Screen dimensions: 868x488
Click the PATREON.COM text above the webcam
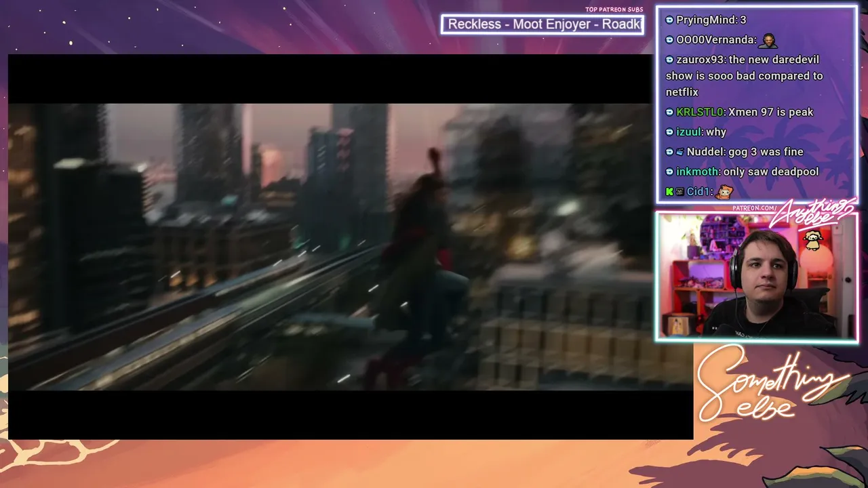tap(755, 208)
